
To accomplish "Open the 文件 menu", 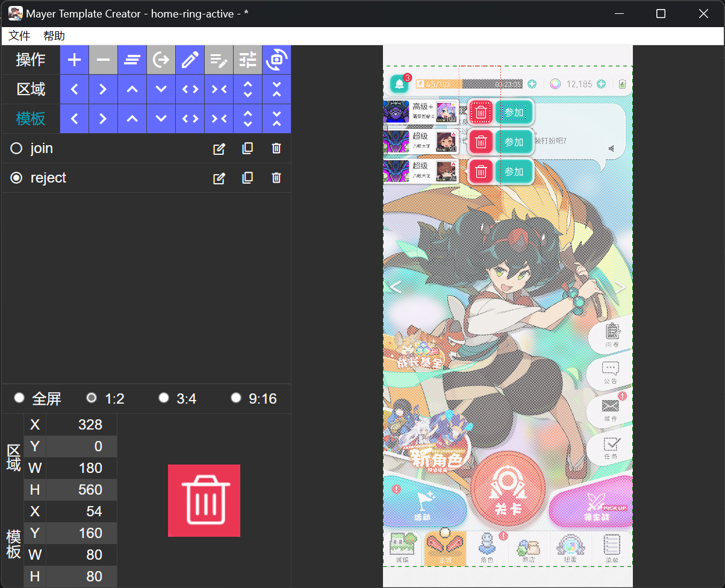I will point(19,36).
